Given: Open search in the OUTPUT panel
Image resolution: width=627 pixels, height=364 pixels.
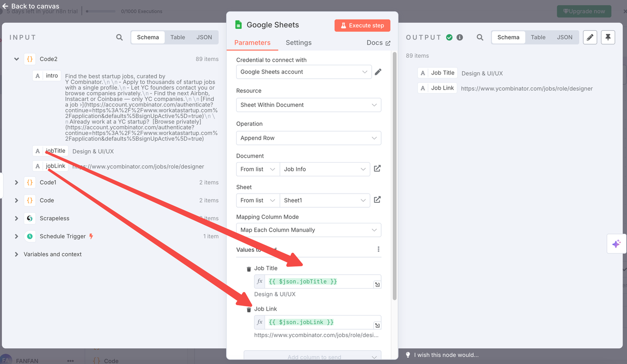Looking at the screenshot, I should (480, 37).
